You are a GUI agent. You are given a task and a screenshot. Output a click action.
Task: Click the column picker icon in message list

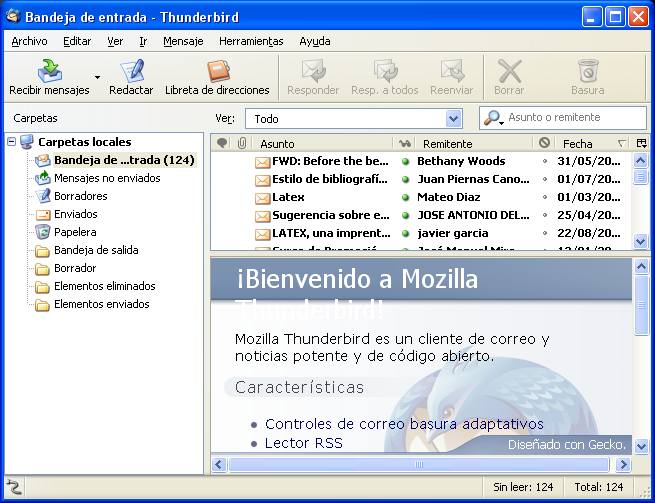pyautogui.click(x=641, y=143)
